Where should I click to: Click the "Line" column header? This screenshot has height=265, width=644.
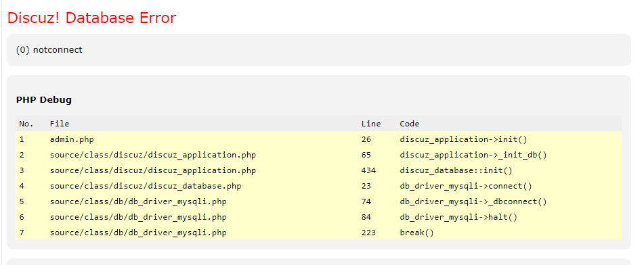point(371,124)
